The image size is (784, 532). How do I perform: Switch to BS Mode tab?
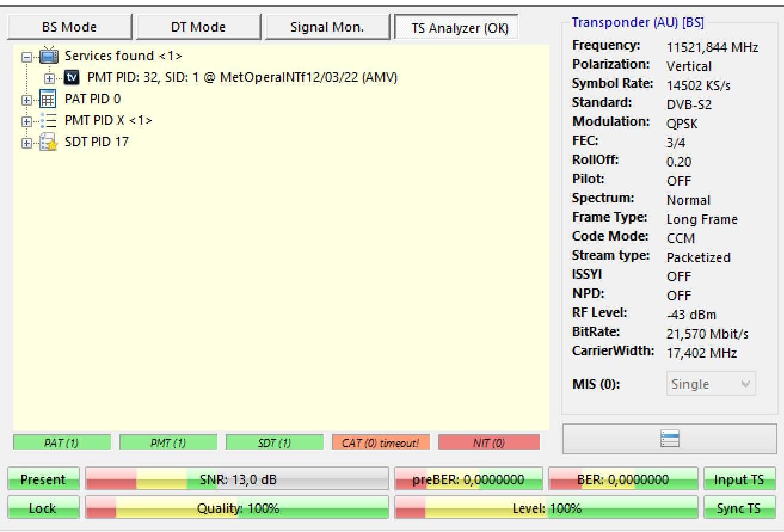[69, 27]
